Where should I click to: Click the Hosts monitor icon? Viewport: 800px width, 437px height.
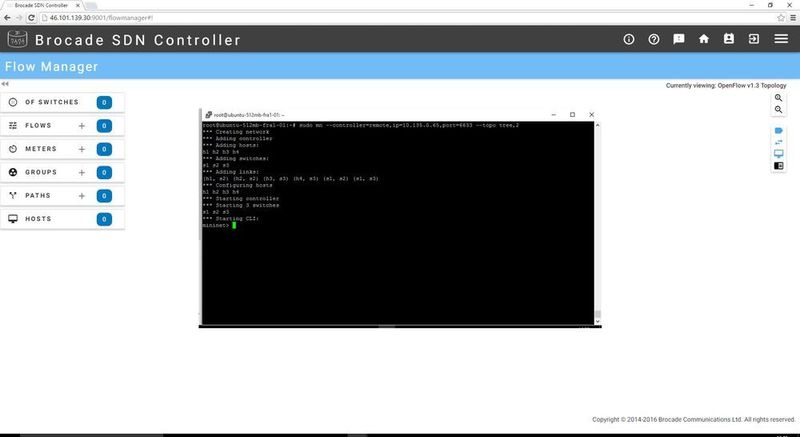coord(13,219)
